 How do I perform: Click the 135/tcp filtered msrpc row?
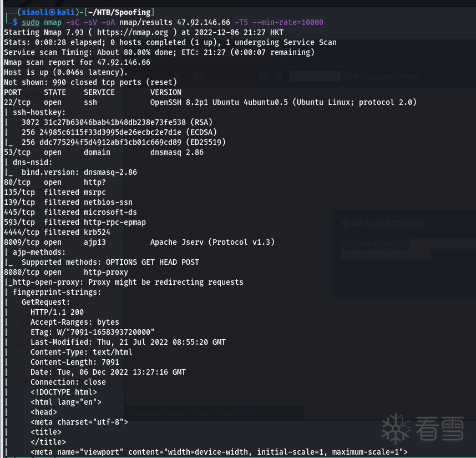tap(55, 192)
